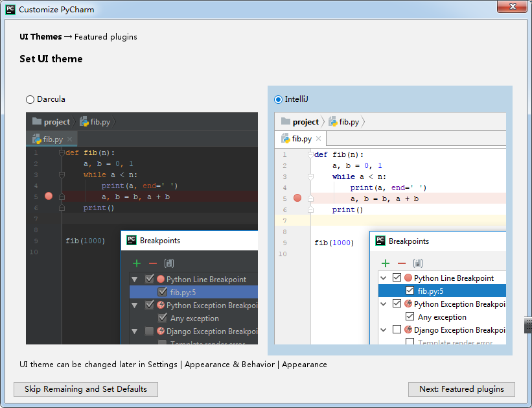Click the green add icon in Darcula preview

[137, 263]
